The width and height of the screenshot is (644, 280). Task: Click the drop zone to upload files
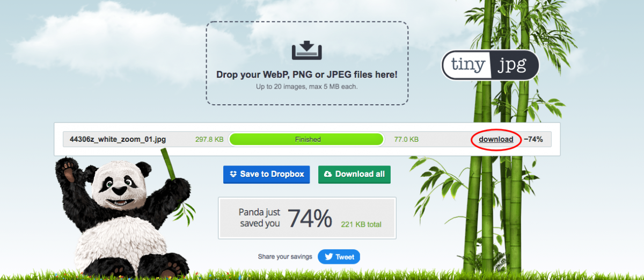click(x=307, y=63)
